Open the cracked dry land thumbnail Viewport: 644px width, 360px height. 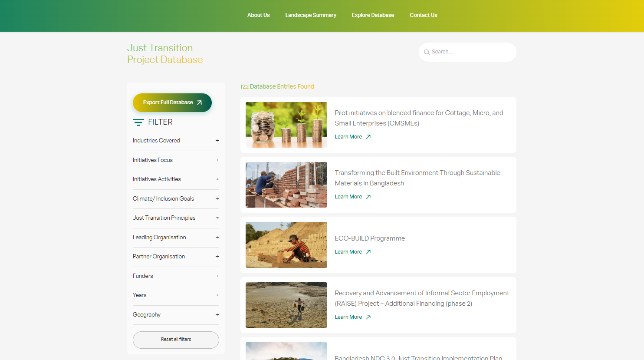point(286,305)
